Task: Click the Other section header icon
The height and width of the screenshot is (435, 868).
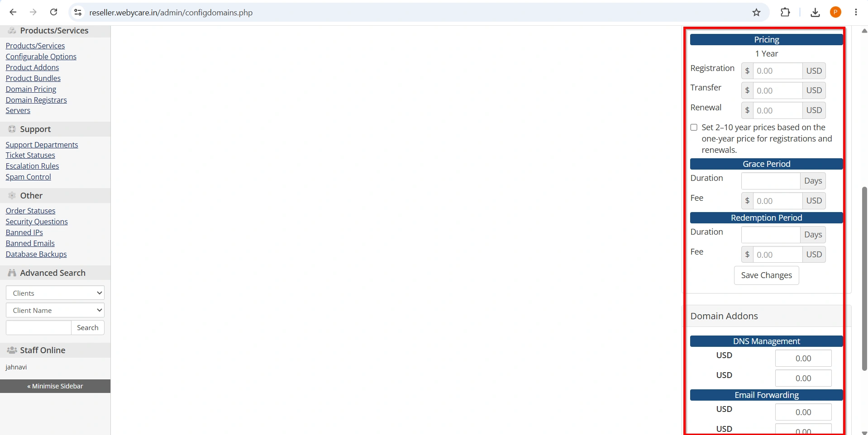Action: (12, 196)
